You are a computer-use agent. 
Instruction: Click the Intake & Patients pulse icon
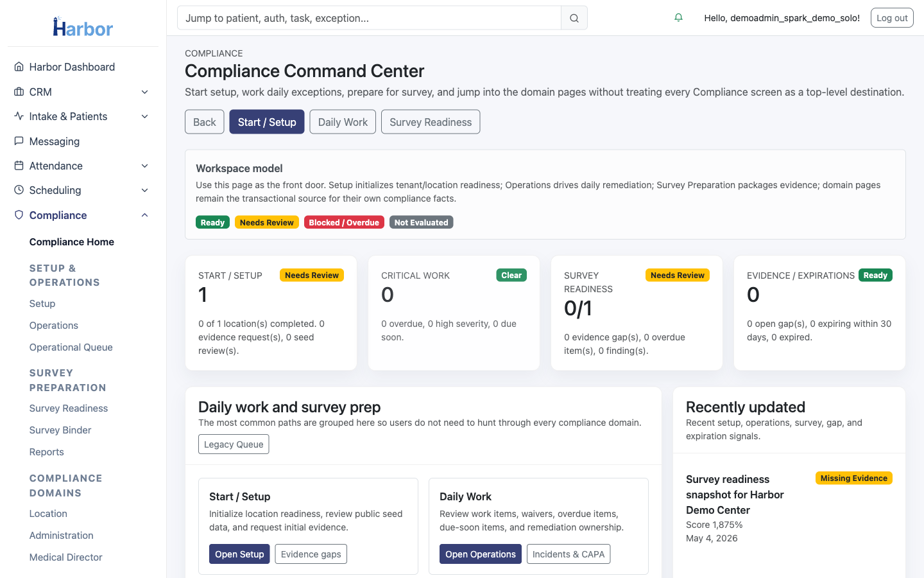click(19, 116)
